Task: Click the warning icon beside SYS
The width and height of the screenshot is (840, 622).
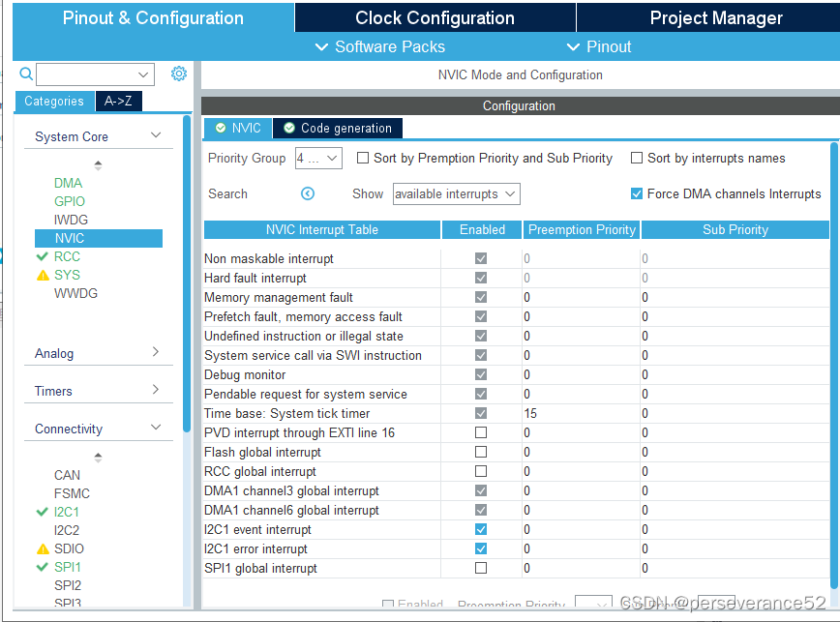Action: point(43,275)
